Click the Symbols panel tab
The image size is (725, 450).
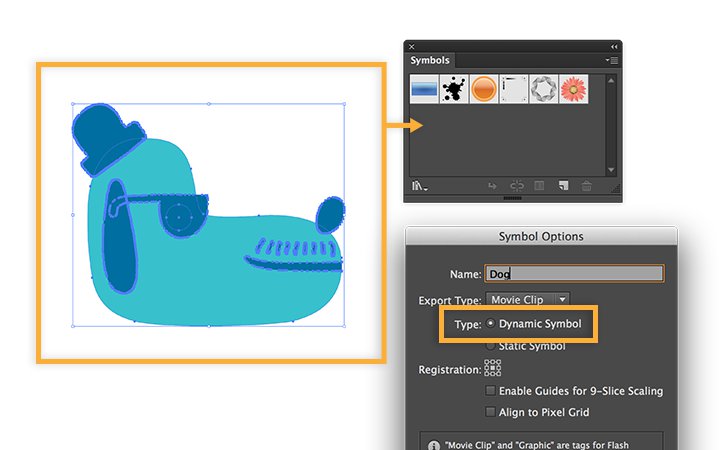pyautogui.click(x=430, y=60)
